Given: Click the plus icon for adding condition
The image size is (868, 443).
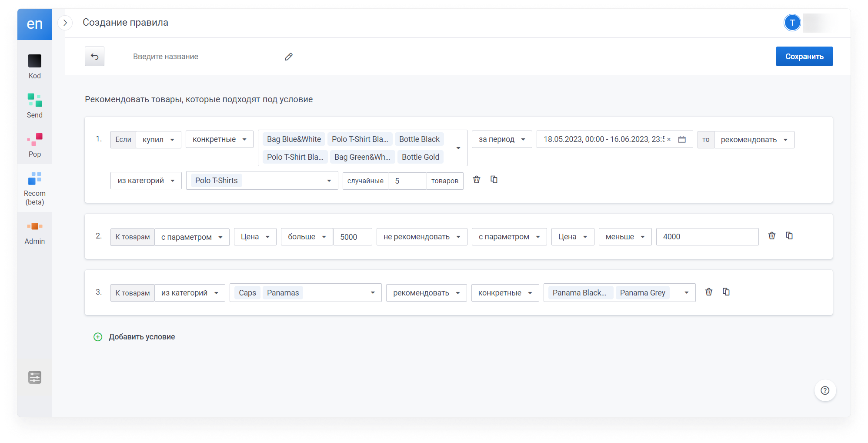Looking at the screenshot, I should click(x=98, y=337).
